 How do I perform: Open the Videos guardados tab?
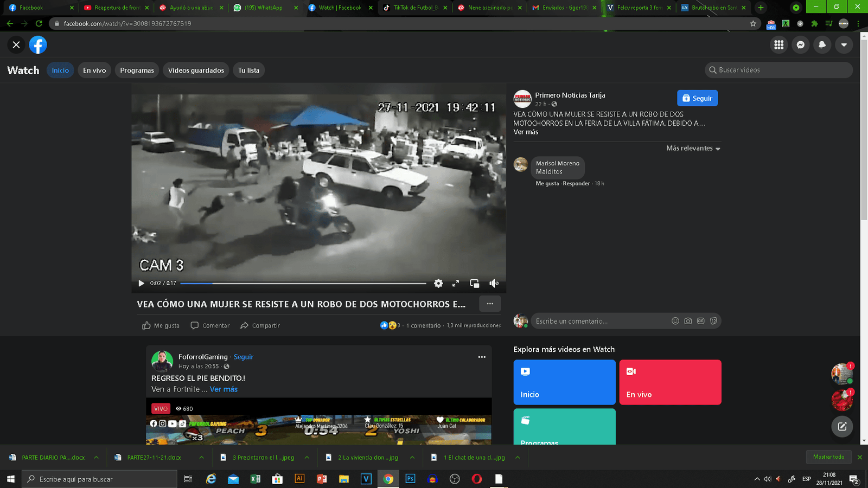pos(196,70)
